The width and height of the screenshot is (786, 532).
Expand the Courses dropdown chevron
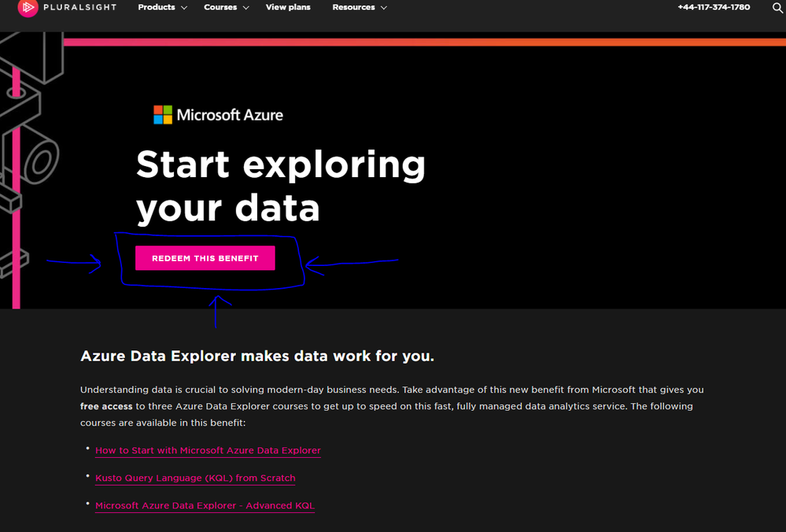pos(245,8)
